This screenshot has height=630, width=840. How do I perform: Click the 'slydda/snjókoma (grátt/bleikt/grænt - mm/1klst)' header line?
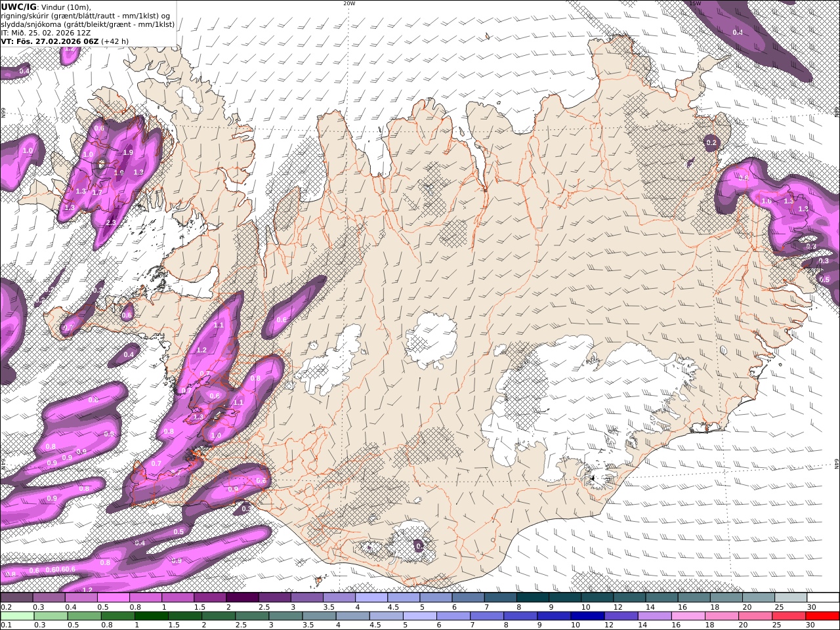(x=87, y=24)
